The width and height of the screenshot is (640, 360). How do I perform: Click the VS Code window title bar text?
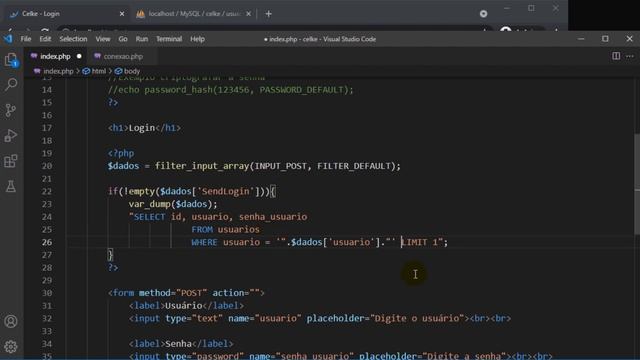[320, 39]
